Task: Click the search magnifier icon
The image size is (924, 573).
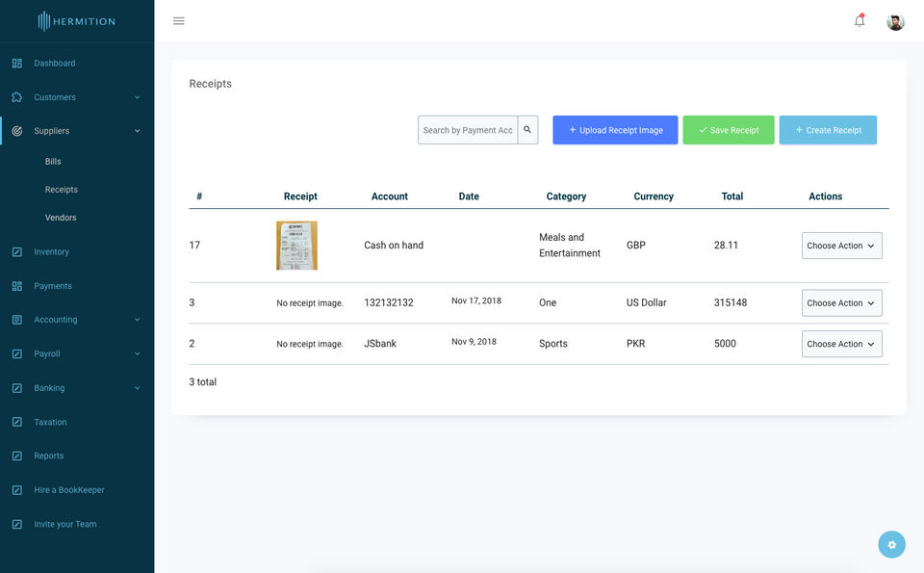Action: click(527, 130)
